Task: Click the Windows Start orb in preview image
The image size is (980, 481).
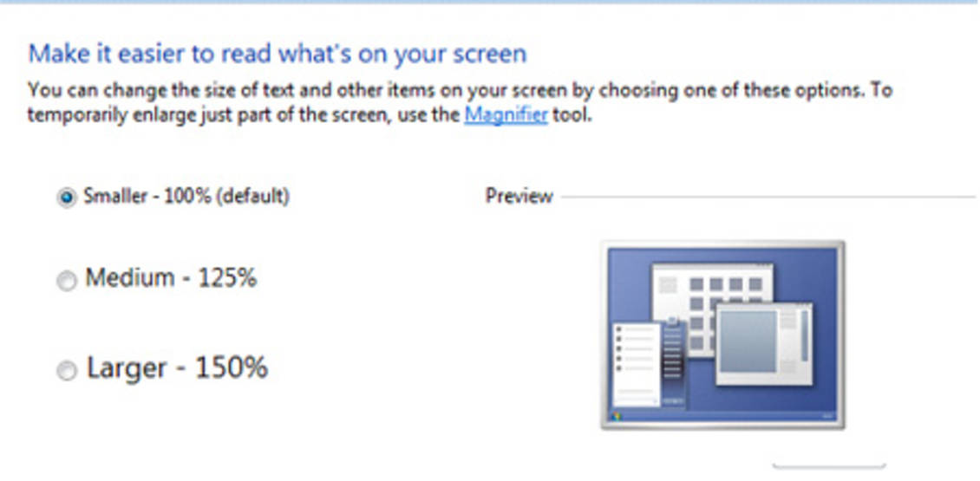Action: click(617, 415)
